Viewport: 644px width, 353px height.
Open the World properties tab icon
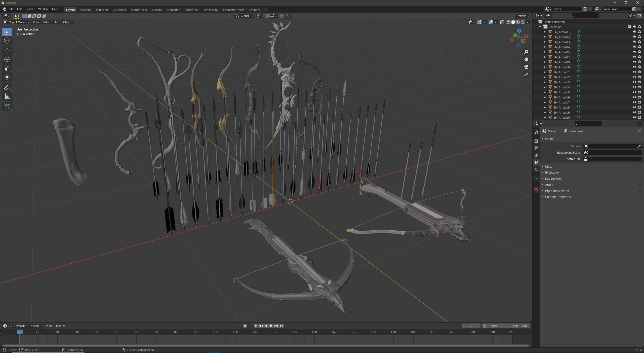pos(536,169)
